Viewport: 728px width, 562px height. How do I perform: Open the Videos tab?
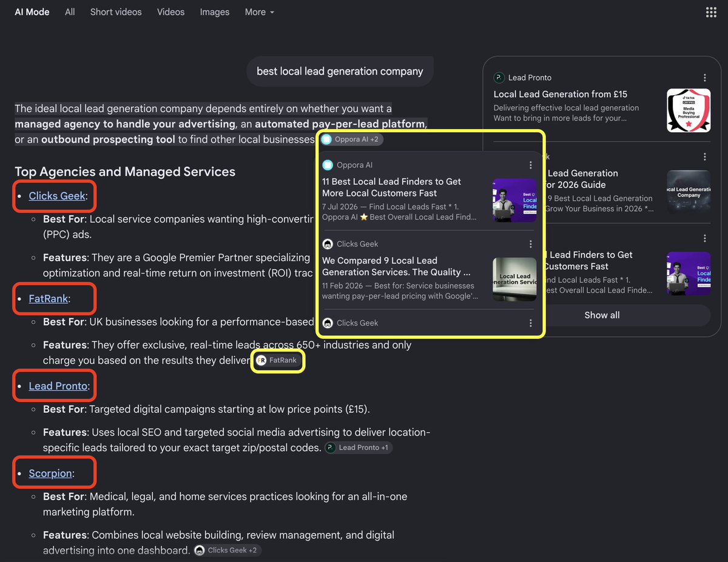click(x=170, y=12)
